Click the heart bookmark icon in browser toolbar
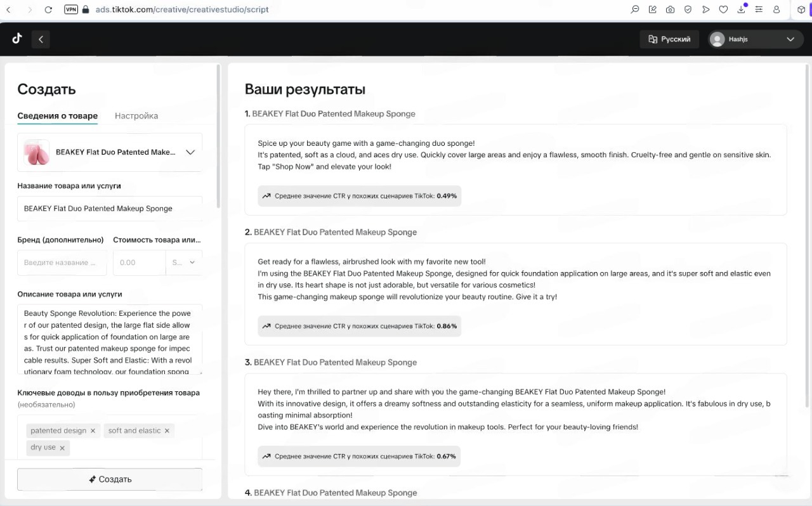Viewport: 812px width, 506px height. [x=724, y=10]
